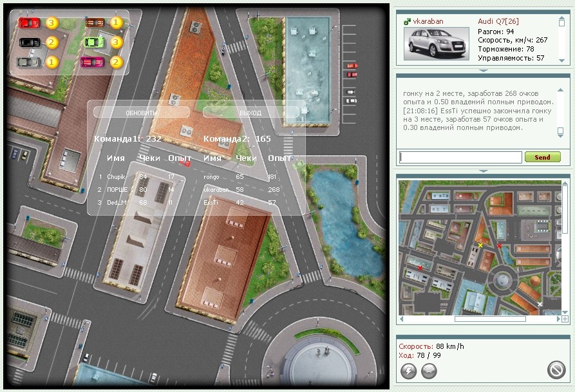Viewport: 575px width, 392px height.
Task: Focus the chat message input field
Action: point(460,157)
